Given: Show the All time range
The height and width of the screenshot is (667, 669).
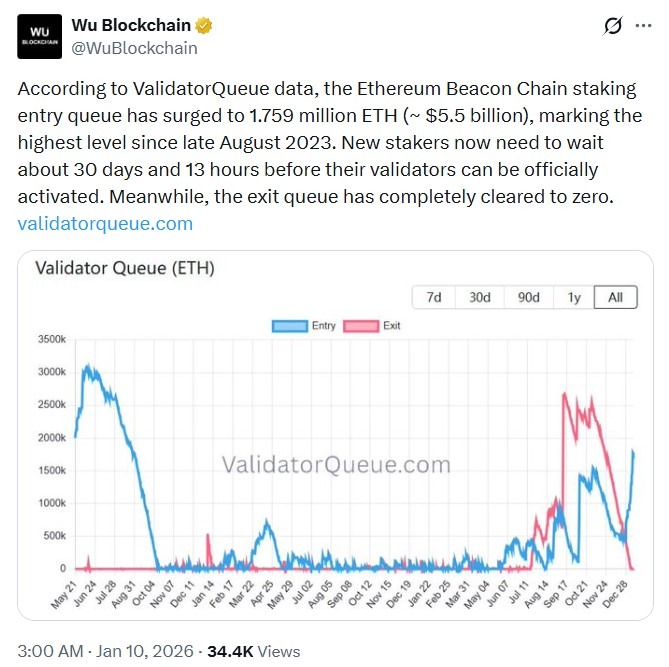Looking at the screenshot, I should click(x=615, y=297).
